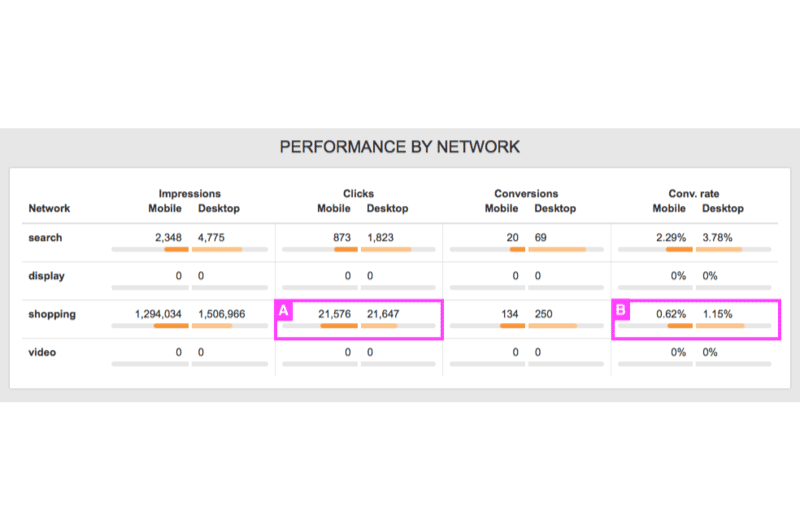Image resolution: width=800 pixels, height=530 pixels.
Task: Click the Performance By Network title
Action: [x=399, y=147]
